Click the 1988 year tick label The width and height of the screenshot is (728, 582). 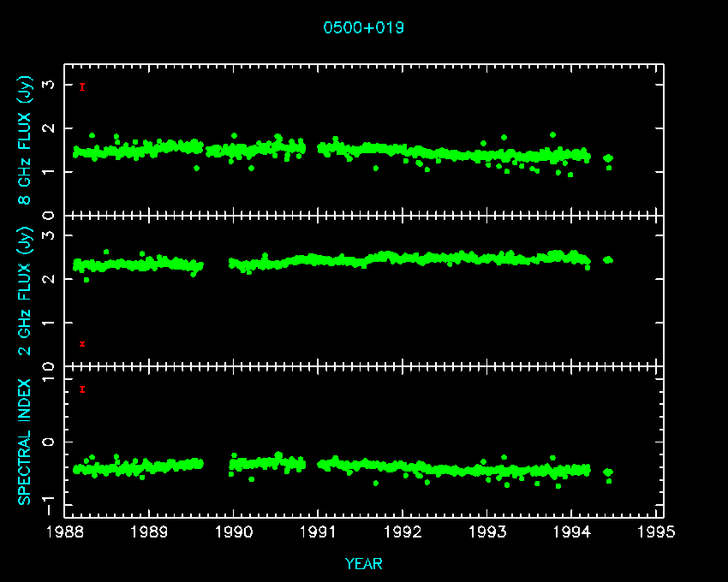(x=65, y=532)
